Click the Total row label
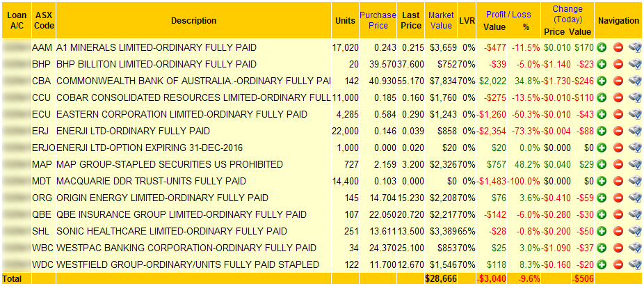The height and width of the screenshot is (286, 644). click(x=12, y=278)
